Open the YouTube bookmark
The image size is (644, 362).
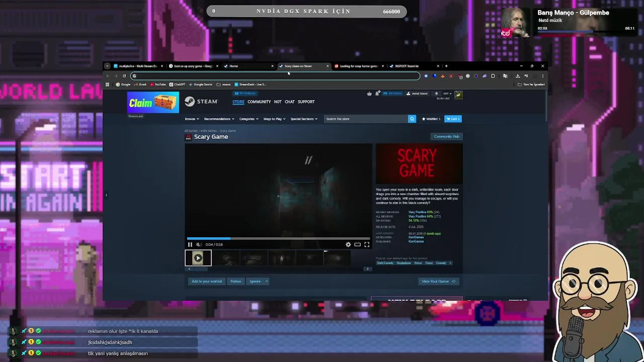(x=158, y=84)
